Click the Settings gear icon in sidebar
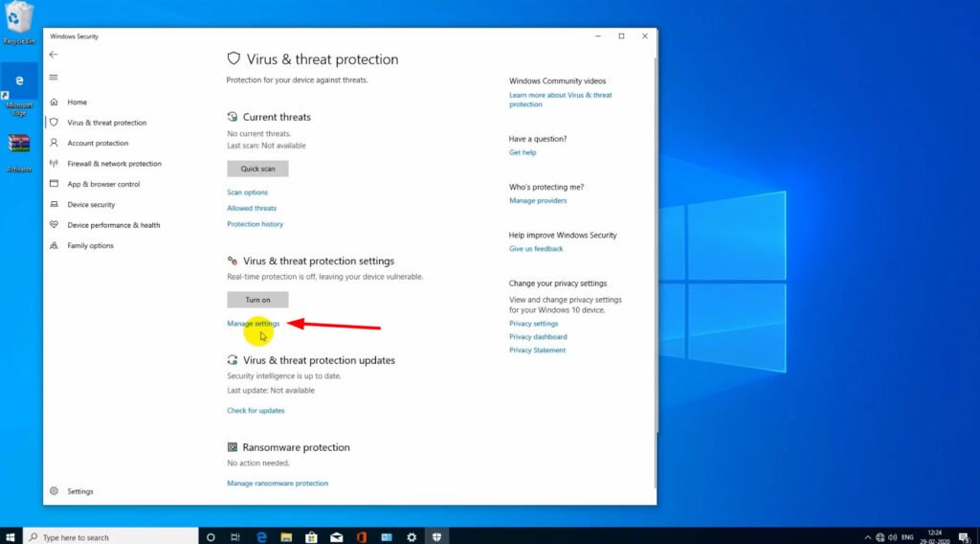980x544 pixels. pos(54,491)
